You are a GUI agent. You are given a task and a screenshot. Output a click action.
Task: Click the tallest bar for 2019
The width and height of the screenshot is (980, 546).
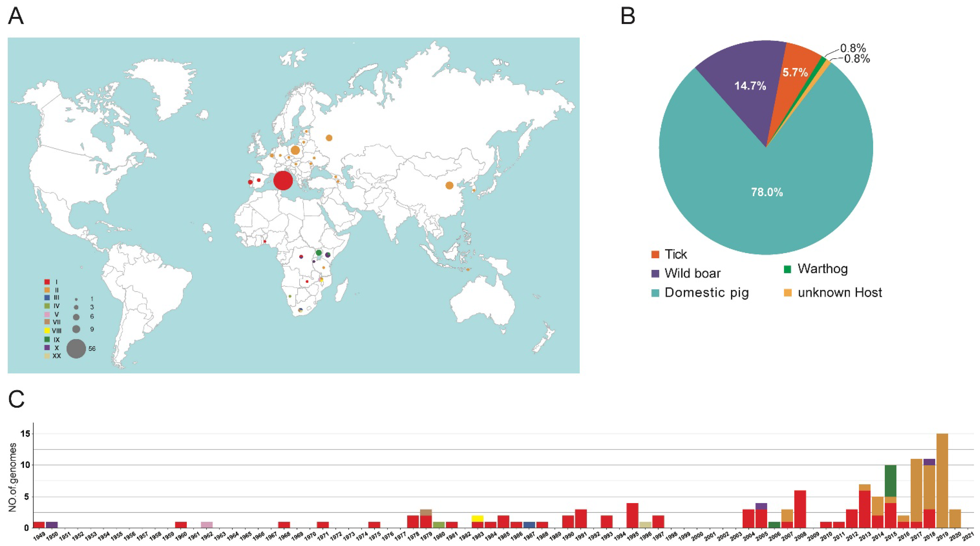point(942,481)
